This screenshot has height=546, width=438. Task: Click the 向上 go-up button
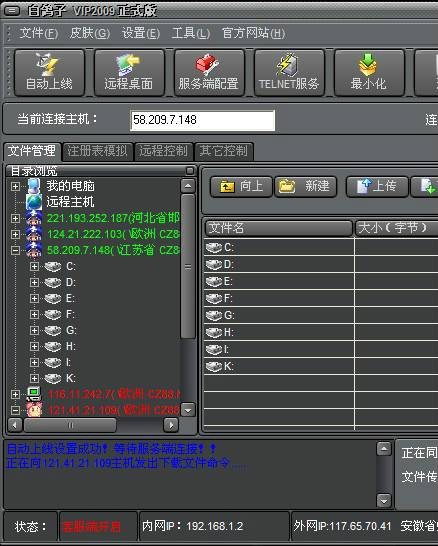pos(241,187)
